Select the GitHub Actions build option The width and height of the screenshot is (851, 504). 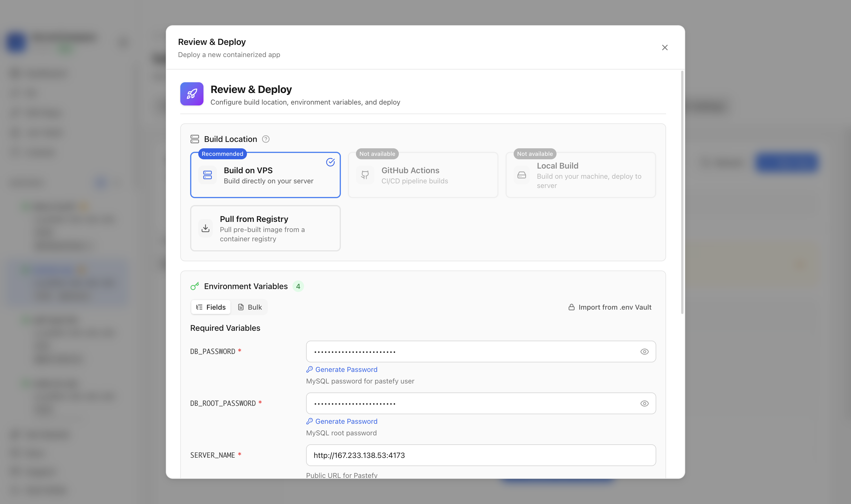[x=423, y=175]
